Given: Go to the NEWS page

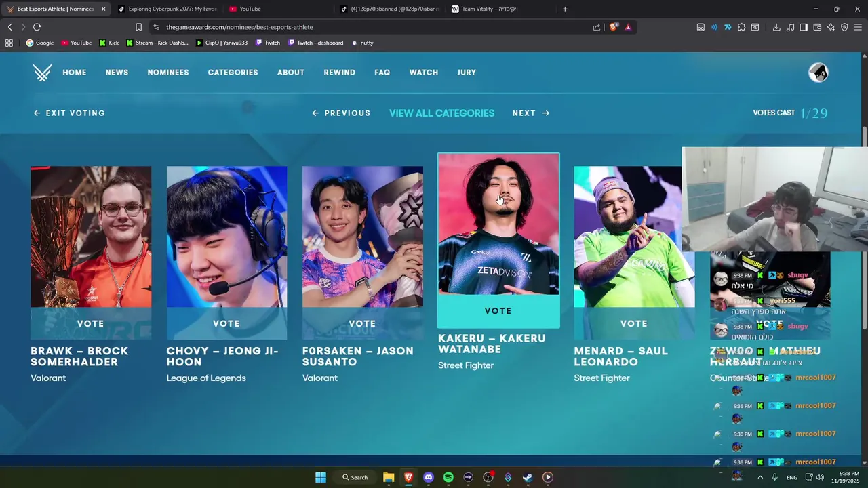Looking at the screenshot, I should click(117, 73).
